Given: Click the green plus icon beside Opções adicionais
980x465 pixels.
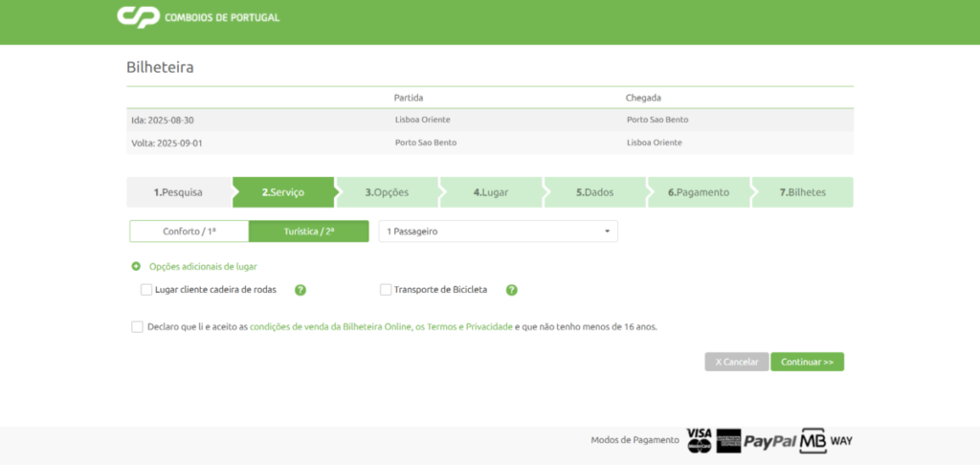Looking at the screenshot, I should coord(136,266).
